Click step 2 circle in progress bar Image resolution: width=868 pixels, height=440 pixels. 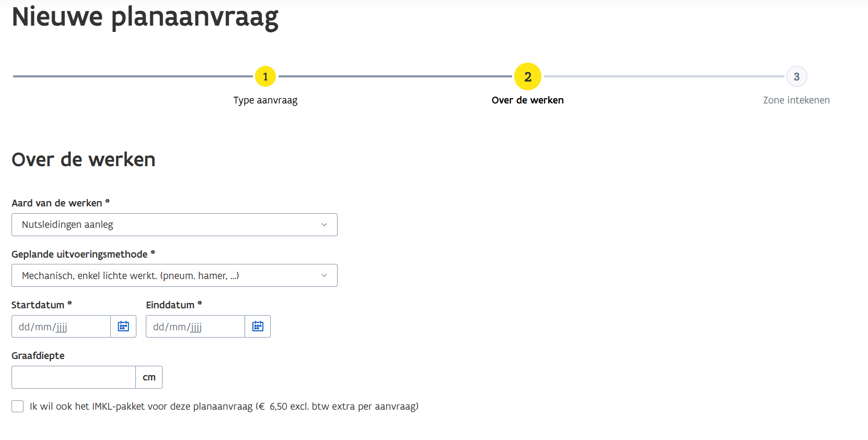coord(528,77)
